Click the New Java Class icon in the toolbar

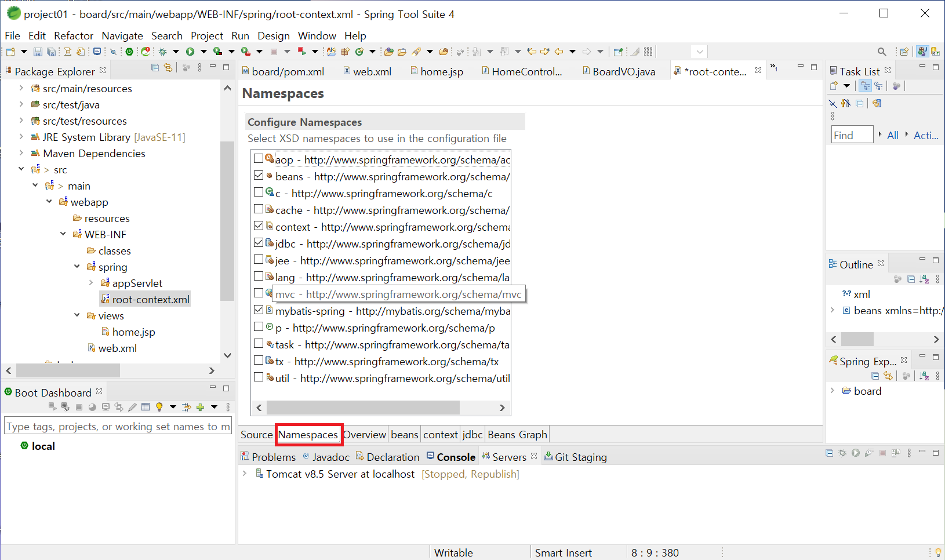359,52
